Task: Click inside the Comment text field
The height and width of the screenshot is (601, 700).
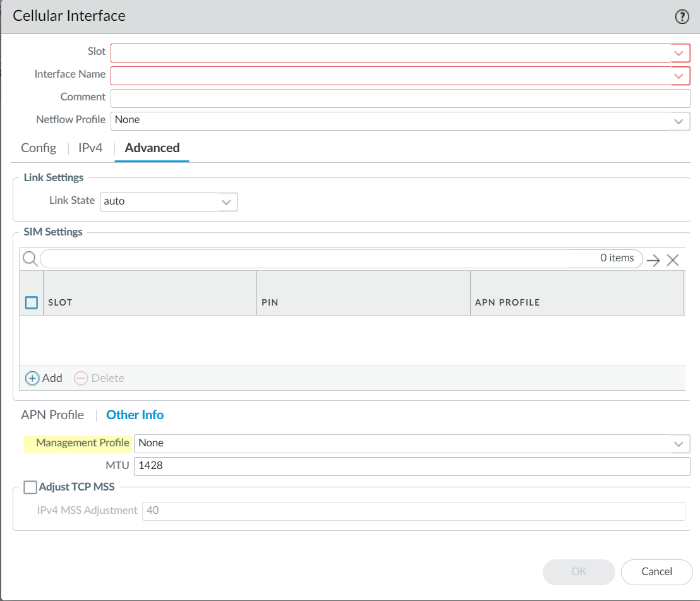Action: click(x=400, y=98)
